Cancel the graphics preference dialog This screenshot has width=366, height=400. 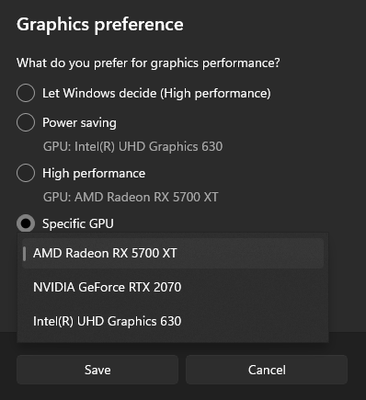[x=267, y=370]
